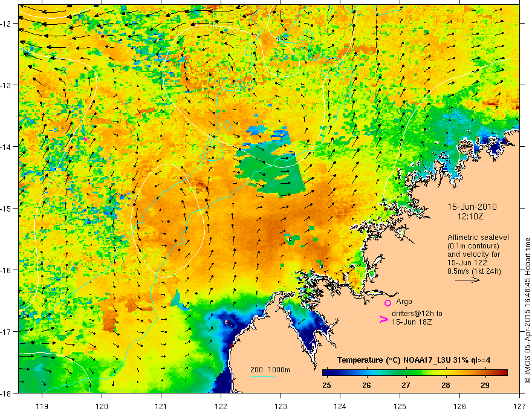The height and width of the screenshot is (411, 532).
Task: Click the magenta drifters arrowhead legend icon
Action: coord(383,319)
